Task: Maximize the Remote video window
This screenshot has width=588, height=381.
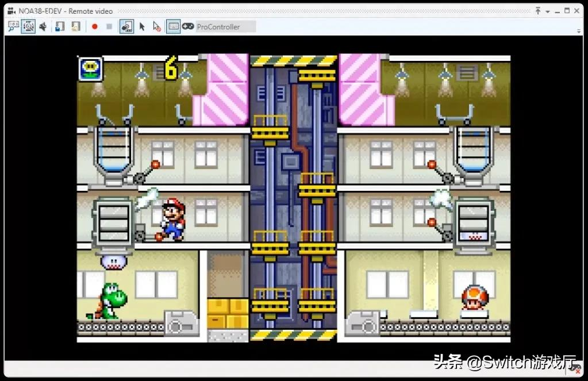Action: (x=567, y=11)
